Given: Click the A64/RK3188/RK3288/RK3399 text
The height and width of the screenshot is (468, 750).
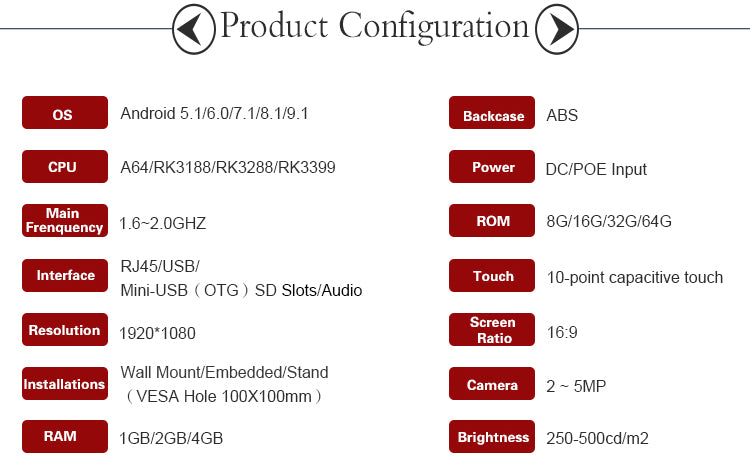Looking at the screenshot, I should point(228,167).
